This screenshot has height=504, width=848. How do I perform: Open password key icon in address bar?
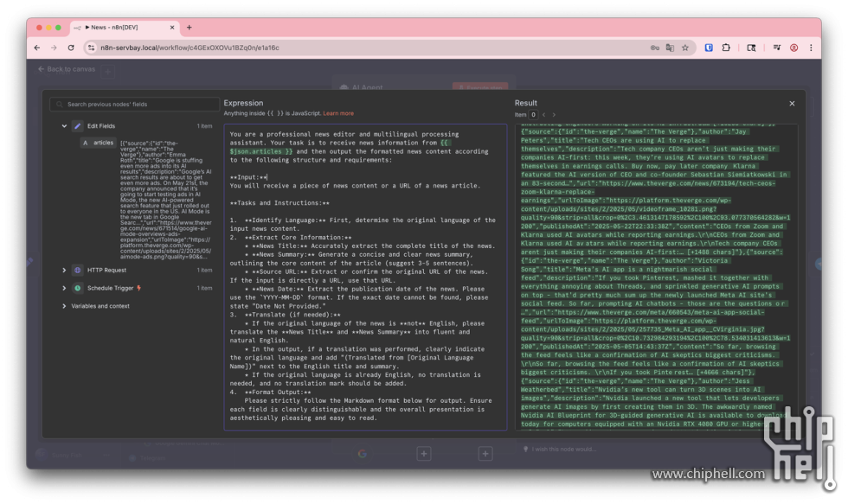(x=654, y=48)
